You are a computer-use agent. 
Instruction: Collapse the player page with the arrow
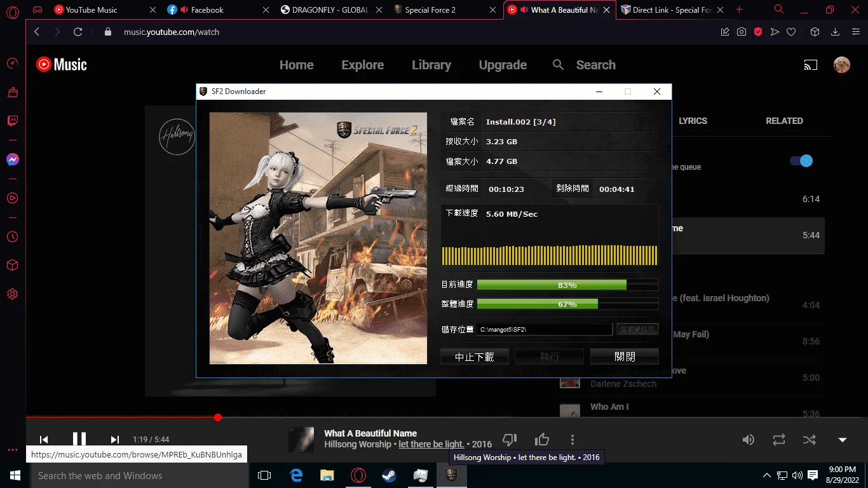point(843,440)
